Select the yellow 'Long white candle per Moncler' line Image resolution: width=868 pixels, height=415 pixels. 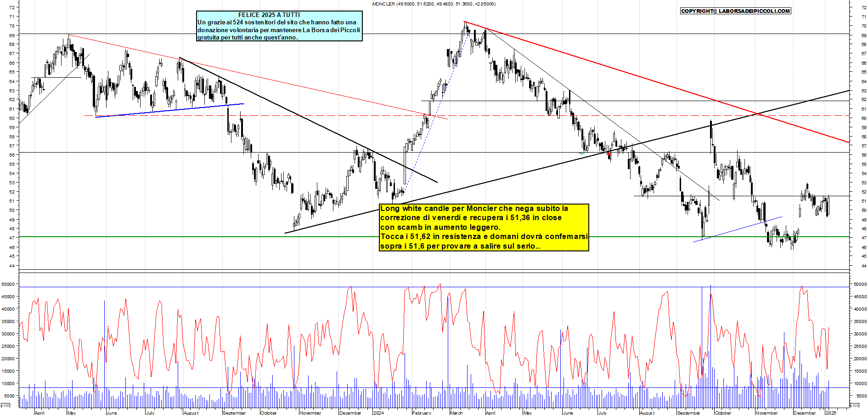474,209
